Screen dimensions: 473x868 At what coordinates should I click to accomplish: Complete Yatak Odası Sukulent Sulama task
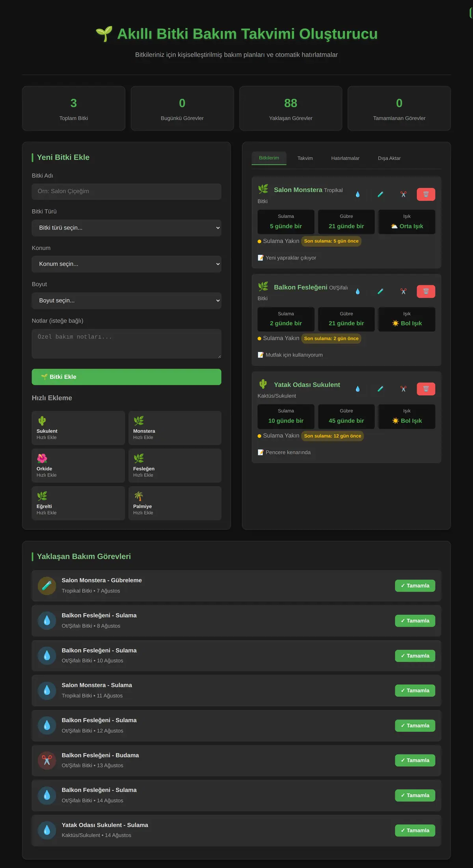415,830
